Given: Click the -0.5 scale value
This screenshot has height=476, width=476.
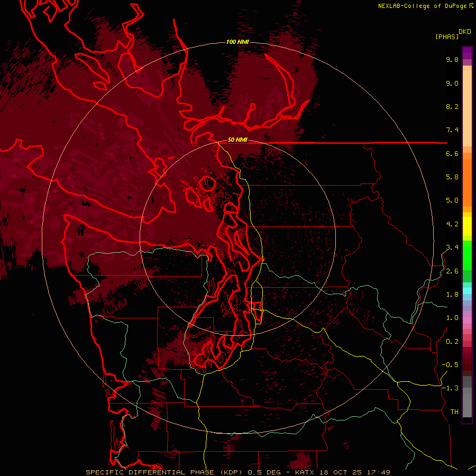Looking at the screenshot, I should click(x=450, y=365).
